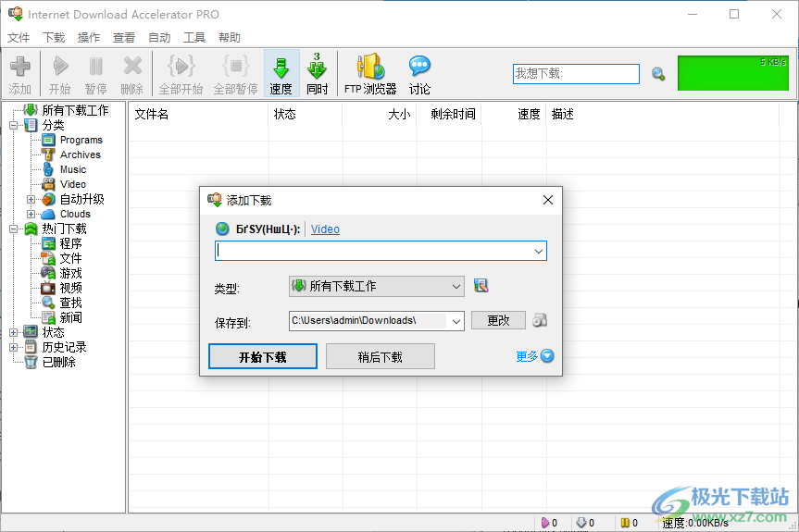Click the globe icon beside the URL label
This screenshot has height=532, width=799.
pyautogui.click(x=222, y=229)
